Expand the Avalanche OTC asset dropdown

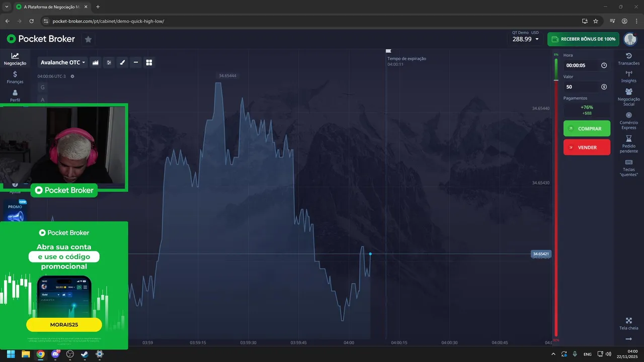[x=63, y=62]
